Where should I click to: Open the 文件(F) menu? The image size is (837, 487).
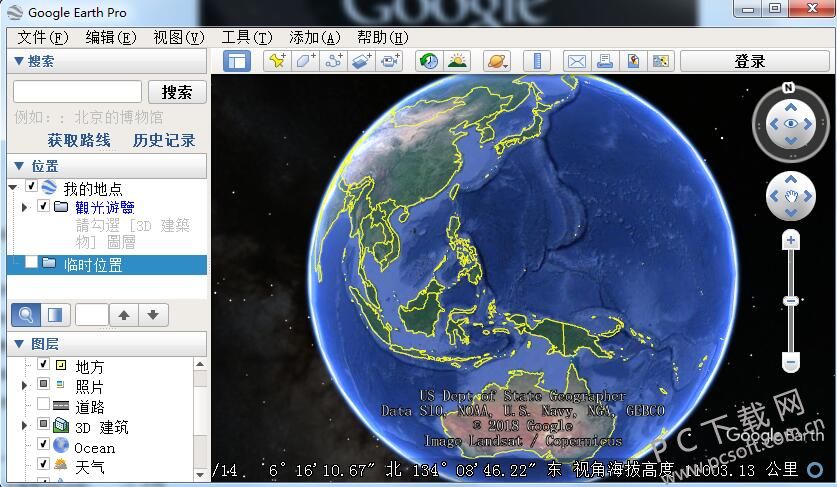[43, 37]
